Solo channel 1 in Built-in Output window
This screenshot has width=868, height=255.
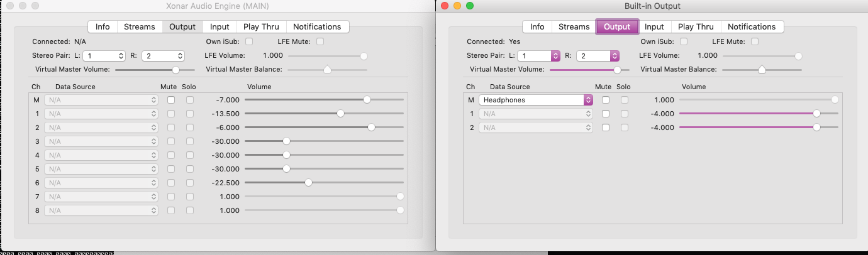(x=625, y=114)
